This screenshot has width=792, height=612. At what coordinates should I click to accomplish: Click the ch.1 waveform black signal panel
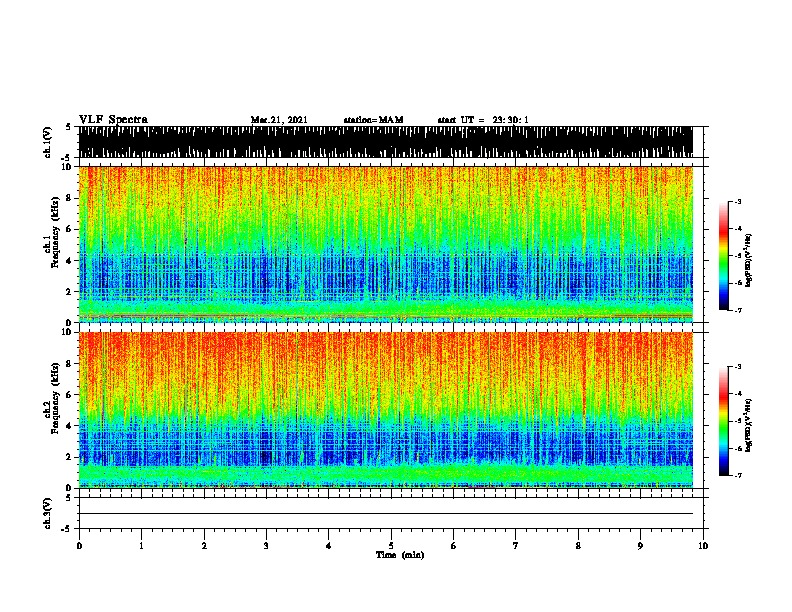click(x=386, y=142)
